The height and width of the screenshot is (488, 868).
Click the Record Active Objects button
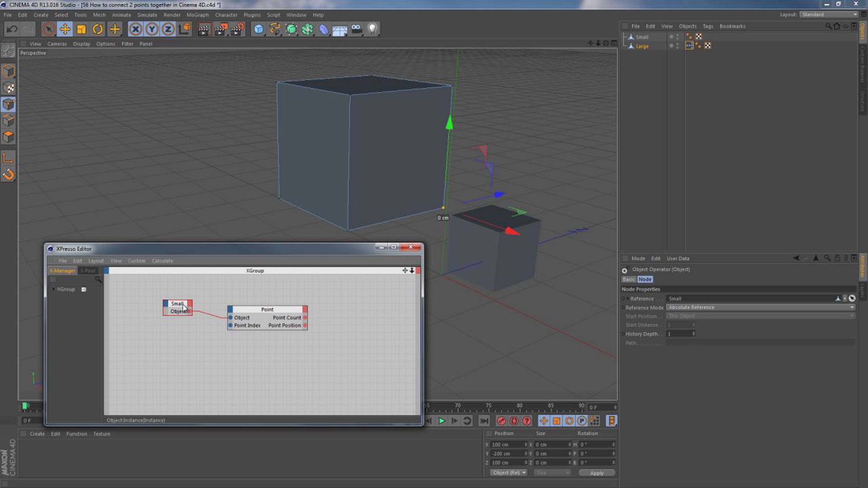(501, 421)
